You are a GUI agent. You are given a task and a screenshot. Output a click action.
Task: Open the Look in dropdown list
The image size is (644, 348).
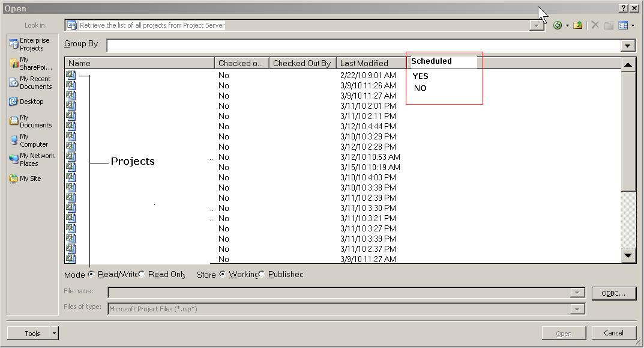tap(537, 25)
